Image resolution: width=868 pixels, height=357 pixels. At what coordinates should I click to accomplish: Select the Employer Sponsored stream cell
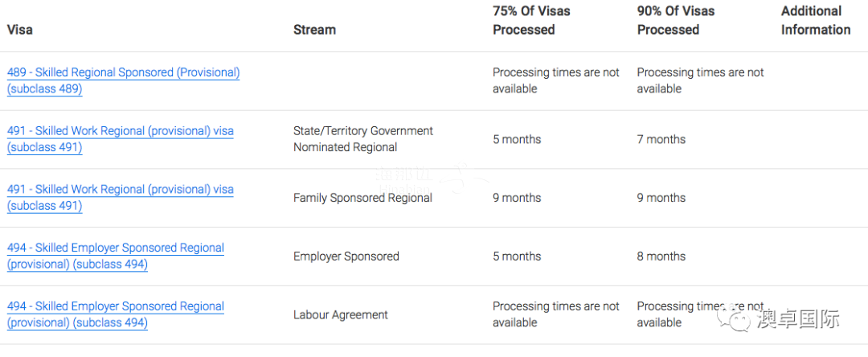(346, 256)
